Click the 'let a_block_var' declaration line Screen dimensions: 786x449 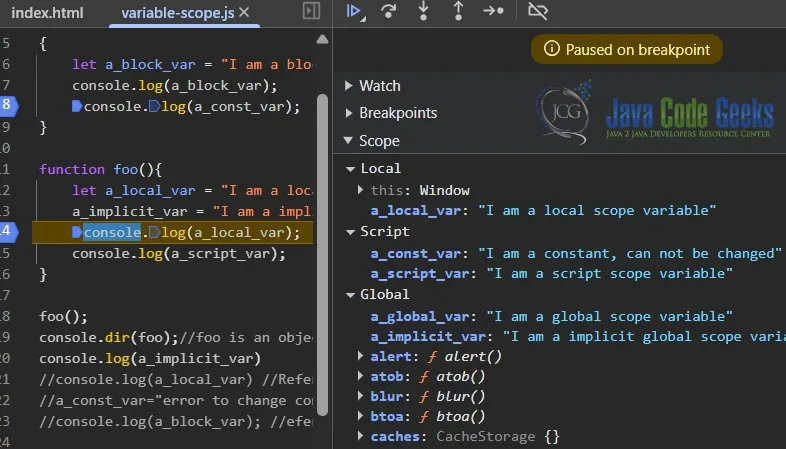192,65
